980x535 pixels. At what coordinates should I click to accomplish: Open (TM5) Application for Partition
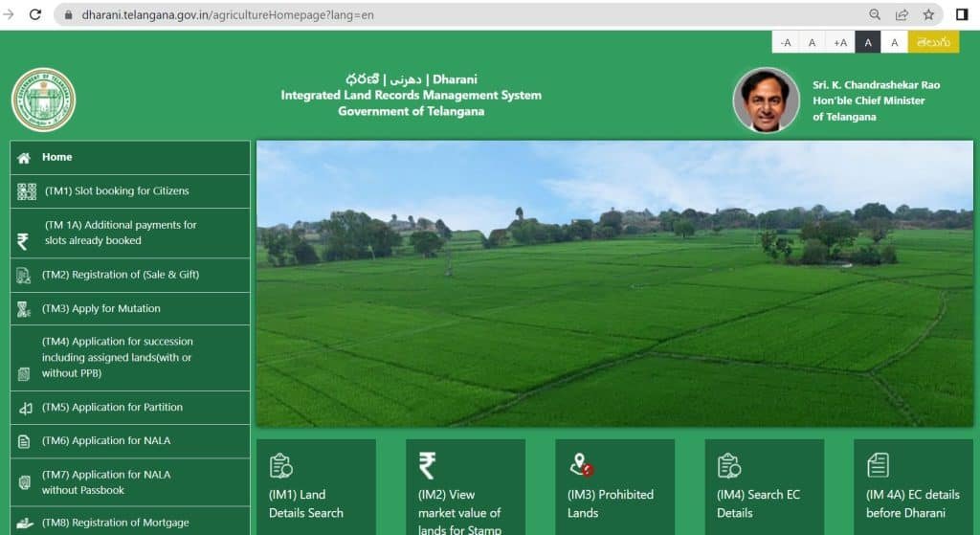130,408
